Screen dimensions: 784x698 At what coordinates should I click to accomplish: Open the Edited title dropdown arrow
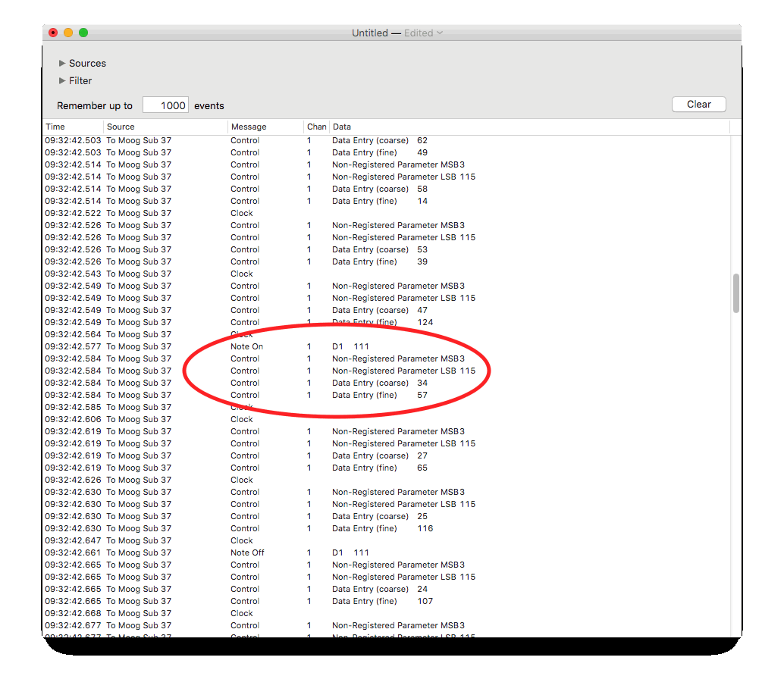click(440, 33)
